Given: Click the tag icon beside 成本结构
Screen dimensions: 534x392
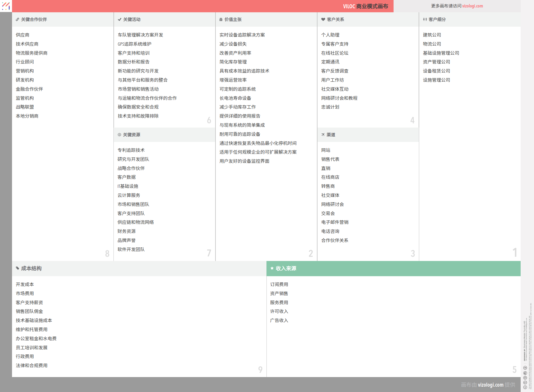Looking at the screenshot, I should click(17, 268).
